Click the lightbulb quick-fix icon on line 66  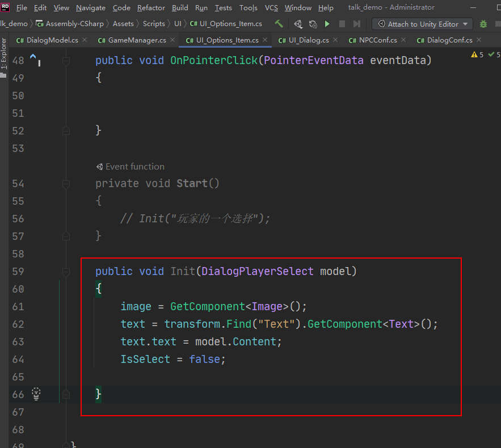tap(36, 394)
